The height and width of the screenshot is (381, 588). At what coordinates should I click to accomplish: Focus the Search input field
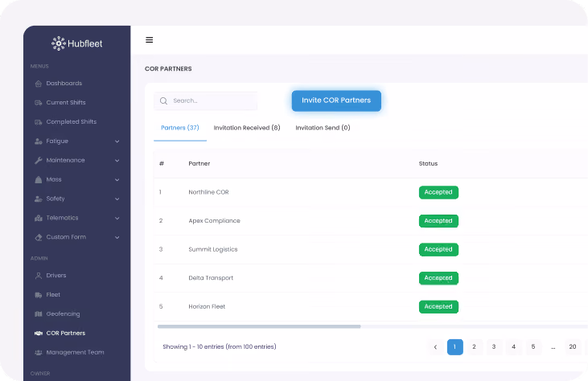[205, 100]
